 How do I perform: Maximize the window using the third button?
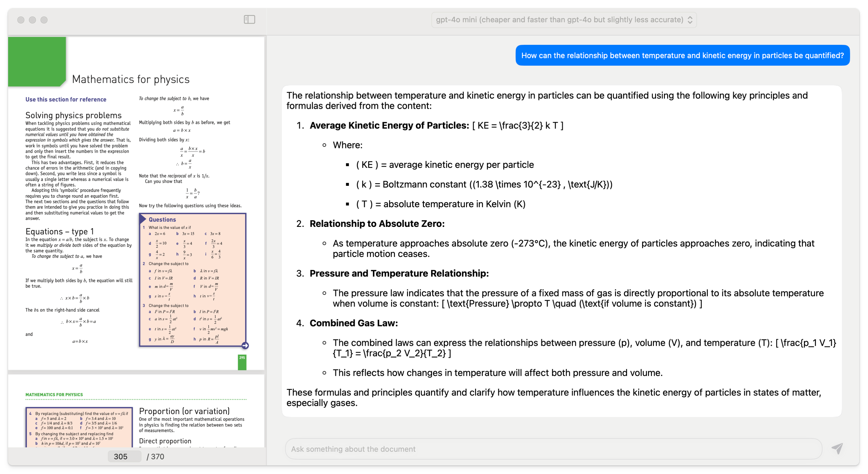pyautogui.click(x=44, y=20)
